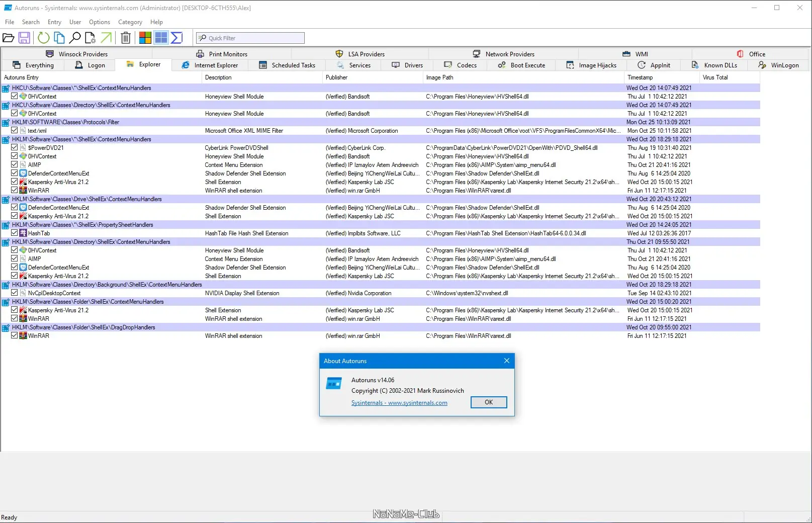The width and height of the screenshot is (812, 523).
Task: Click AIMP icon under HKLM Directory ContextMenuHandlers
Action: tap(23, 259)
